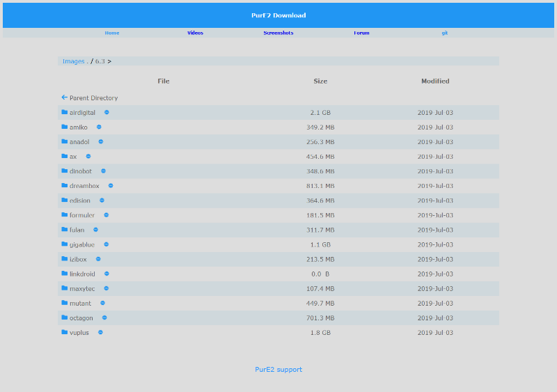Image resolution: width=557 pixels, height=392 pixels.
Task: Open the maxytec folder
Action: [82, 289]
